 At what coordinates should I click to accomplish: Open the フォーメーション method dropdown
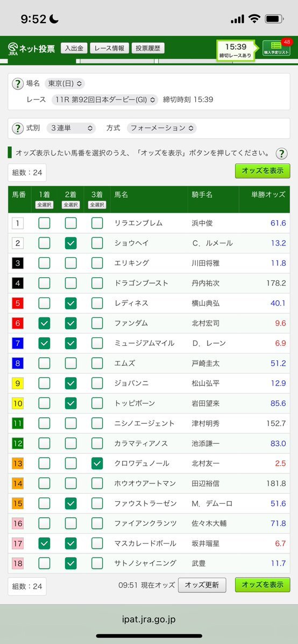pos(162,128)
